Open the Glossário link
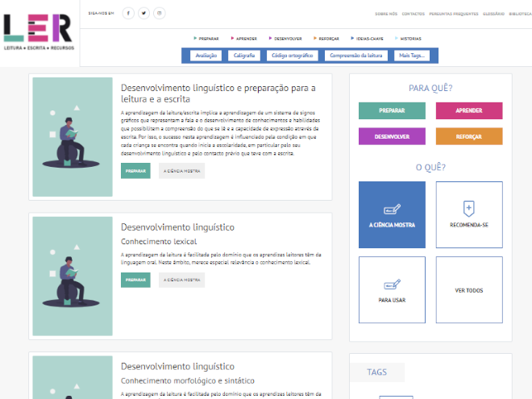The height and width of the screenshot is (399, 532). (x=493, y=14)
